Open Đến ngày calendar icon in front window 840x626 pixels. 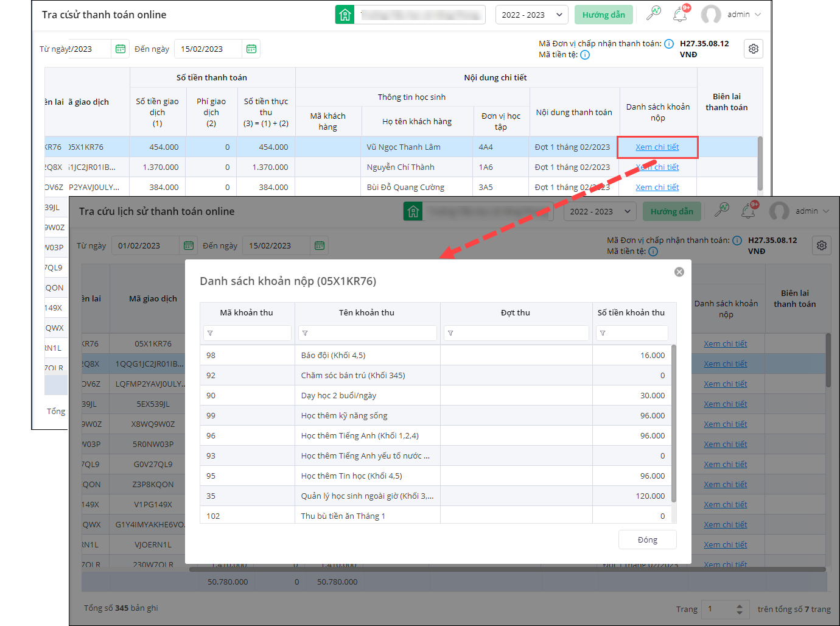pos(320,245)
